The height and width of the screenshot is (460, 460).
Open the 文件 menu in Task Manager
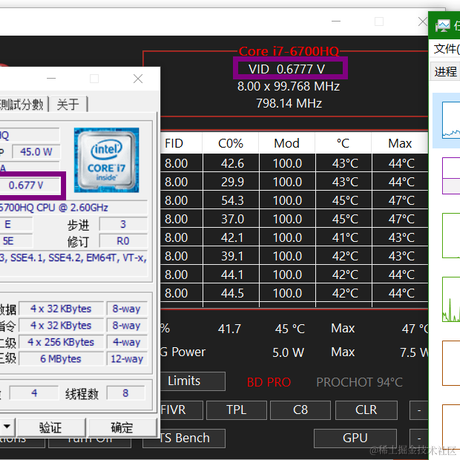[447, 49]
